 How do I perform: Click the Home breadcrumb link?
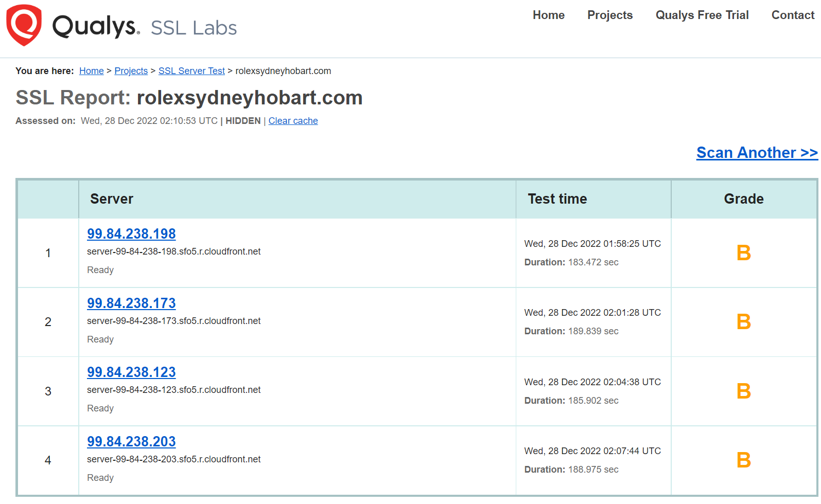point(91,71)
